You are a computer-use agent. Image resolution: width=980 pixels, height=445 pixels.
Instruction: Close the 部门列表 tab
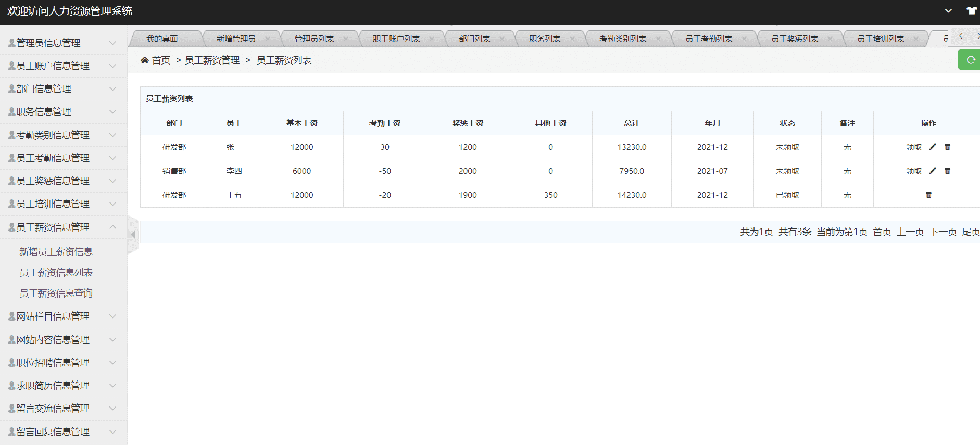coord(502,39)
